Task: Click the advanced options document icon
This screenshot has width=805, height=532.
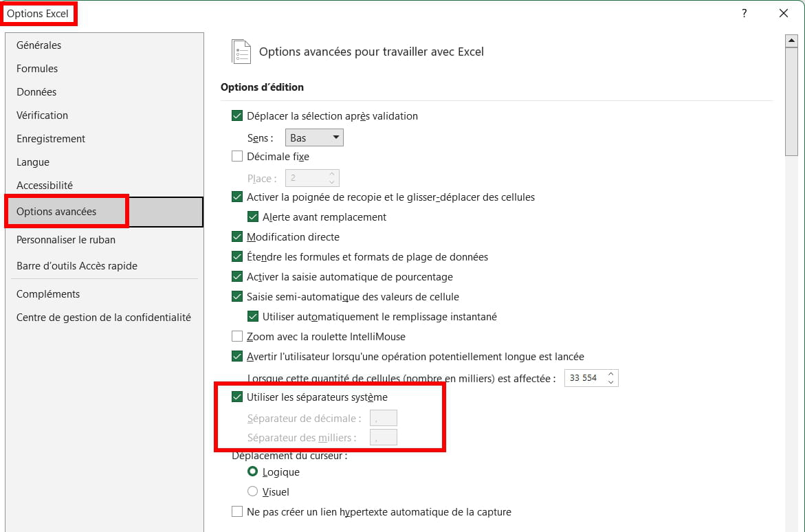Action: point(241,52)
